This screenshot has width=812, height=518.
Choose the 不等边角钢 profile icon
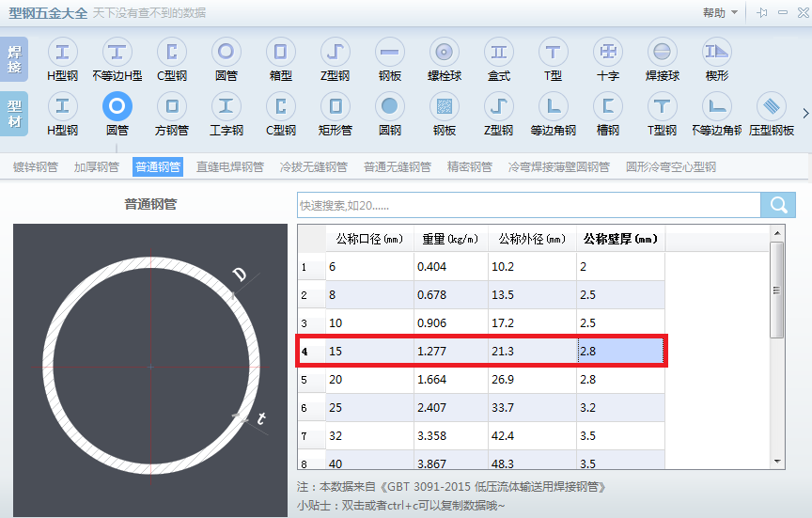pos(717,107)
